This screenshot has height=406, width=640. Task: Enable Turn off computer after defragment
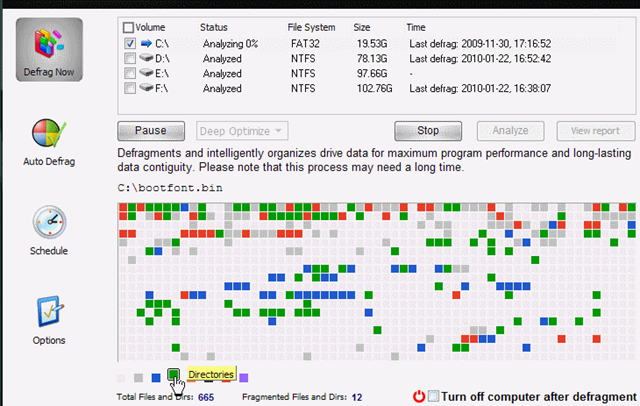coord(433,396)
